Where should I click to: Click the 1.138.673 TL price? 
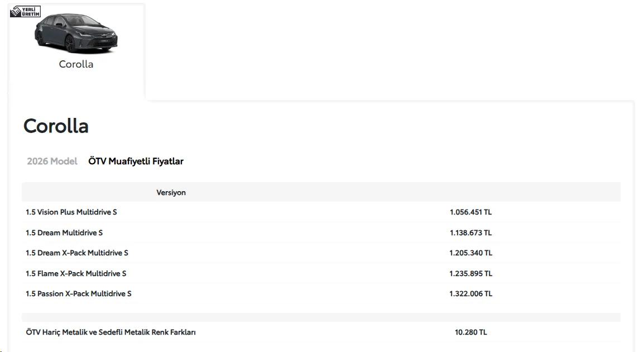tap(470, 233)
